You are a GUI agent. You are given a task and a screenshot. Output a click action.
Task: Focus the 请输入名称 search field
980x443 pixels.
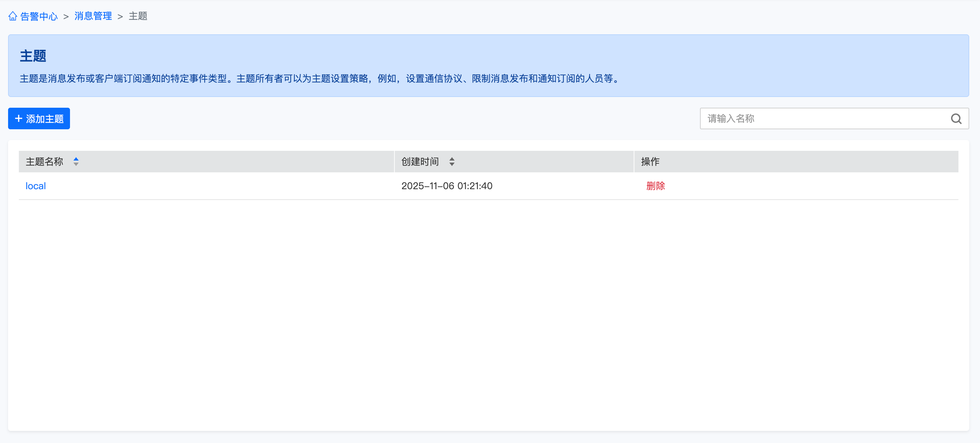tap(822, 119)
